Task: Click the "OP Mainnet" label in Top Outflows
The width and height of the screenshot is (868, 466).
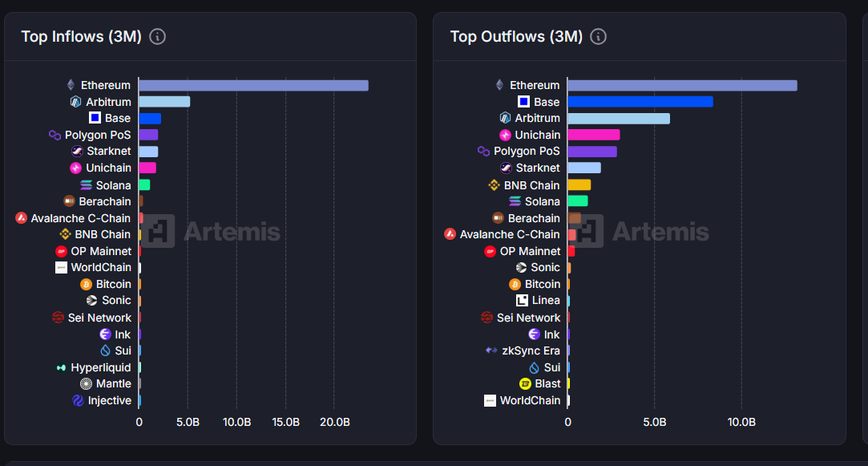Action: tap(531, 252)
